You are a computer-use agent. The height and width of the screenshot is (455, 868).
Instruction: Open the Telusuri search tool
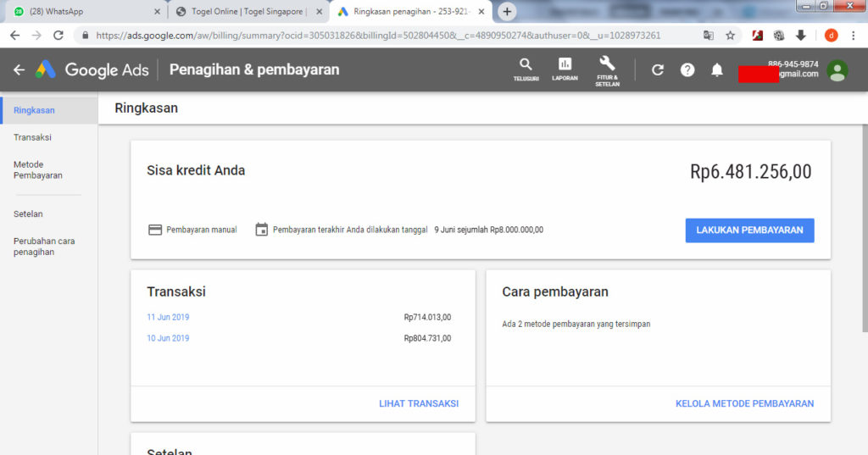click(526, 69)
